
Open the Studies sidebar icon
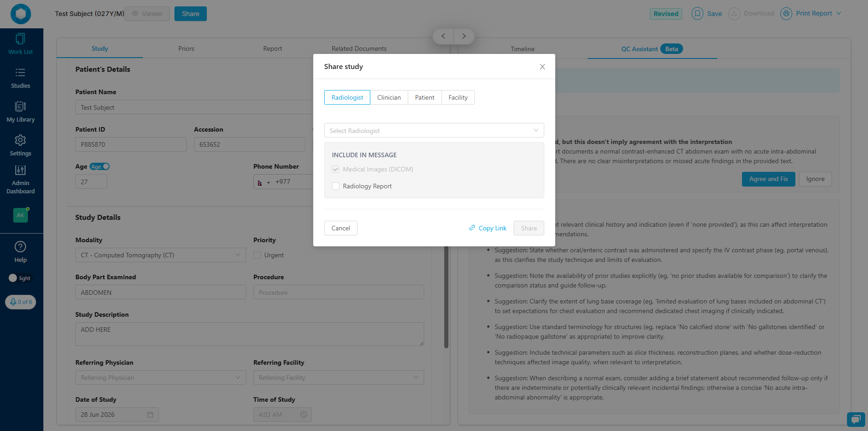tap(21, 72)
